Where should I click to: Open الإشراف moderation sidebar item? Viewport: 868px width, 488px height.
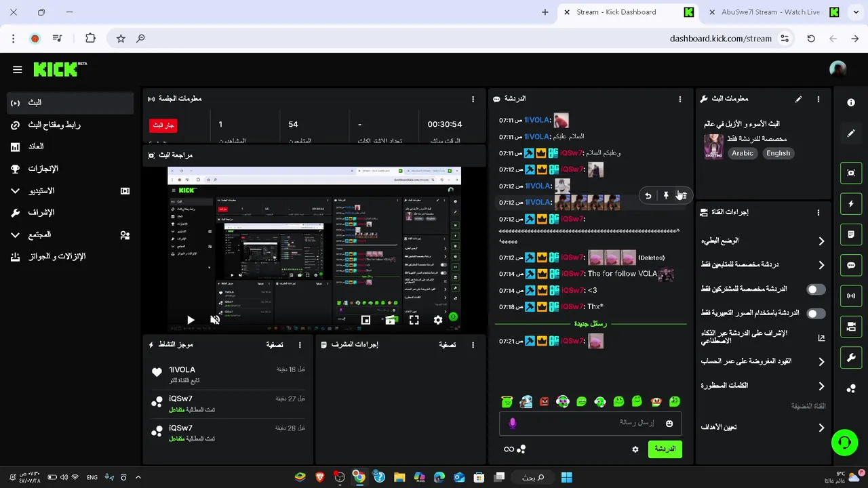point(71,213)
